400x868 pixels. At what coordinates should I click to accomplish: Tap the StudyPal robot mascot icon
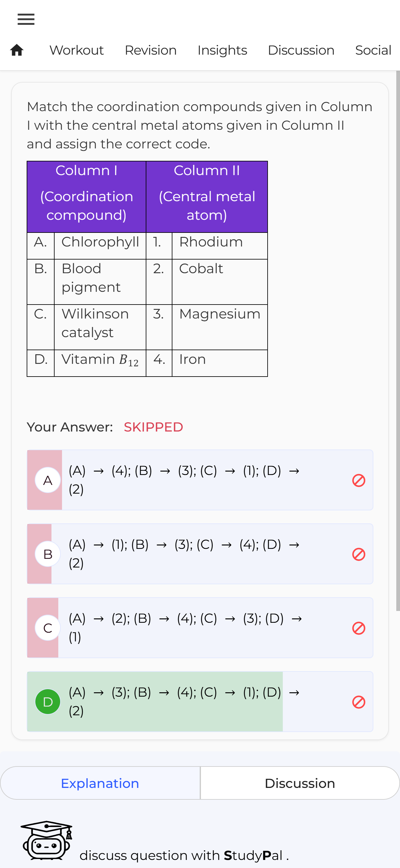47,840
